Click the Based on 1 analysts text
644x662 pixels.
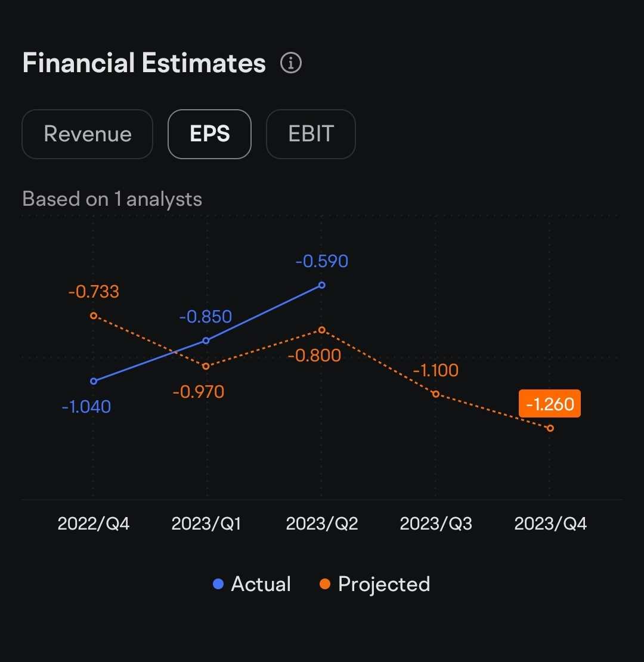coord(112,199)
